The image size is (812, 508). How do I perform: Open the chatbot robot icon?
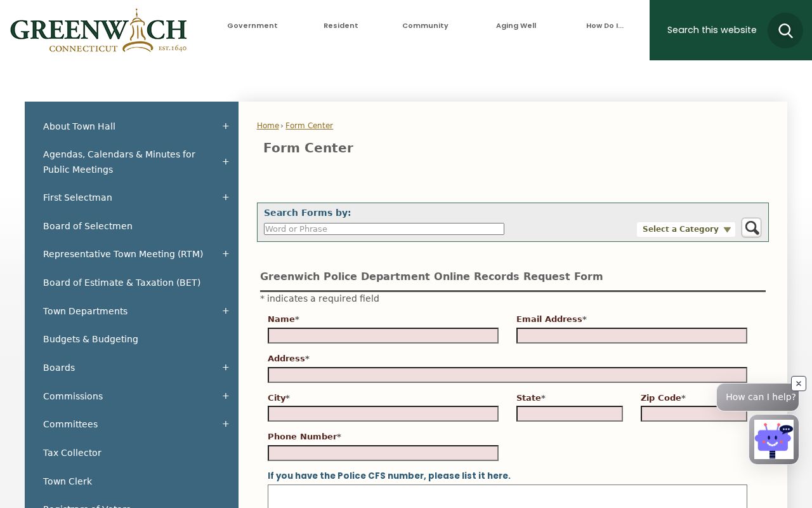pos(774,439)
